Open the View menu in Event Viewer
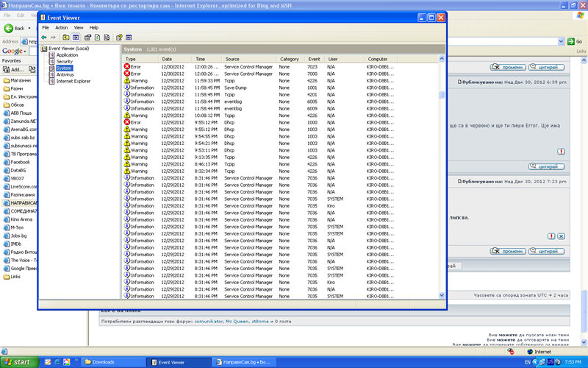Viewport: 588px width, 368px height. [79, 27]
